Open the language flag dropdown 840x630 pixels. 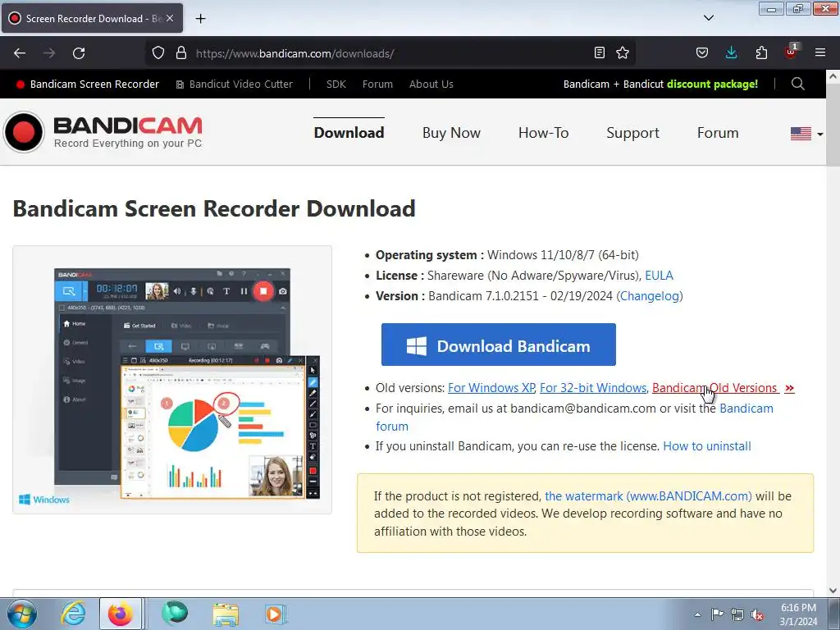tap(807, 134)
